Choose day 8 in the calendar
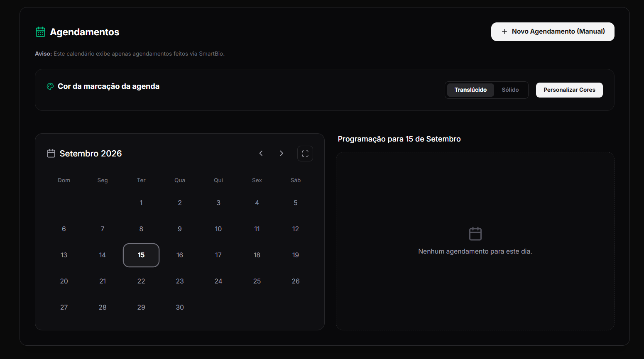 (x=141, y=229)
